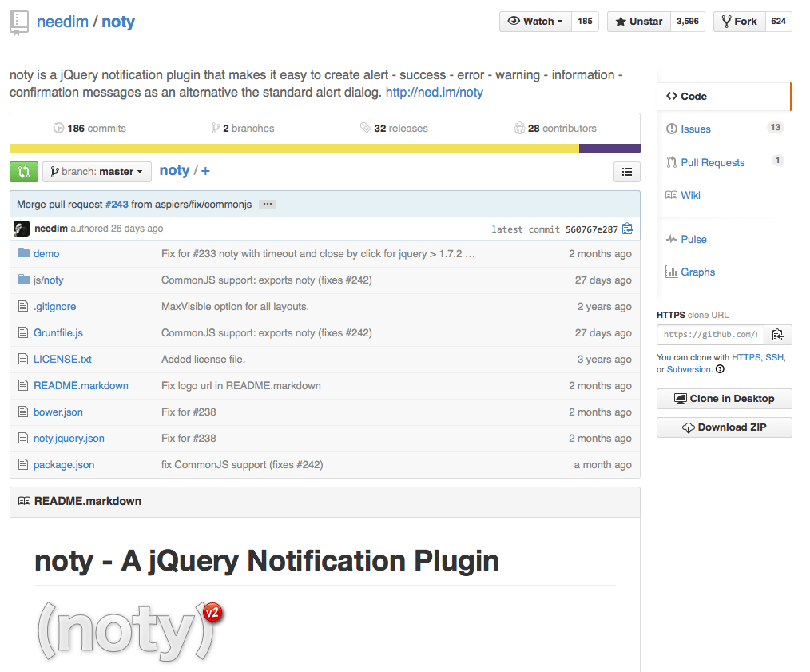Click the Clone in Desktop button
Image resolution: width=810 pixels, height=672 pixels.
click(x=724, y=399)
